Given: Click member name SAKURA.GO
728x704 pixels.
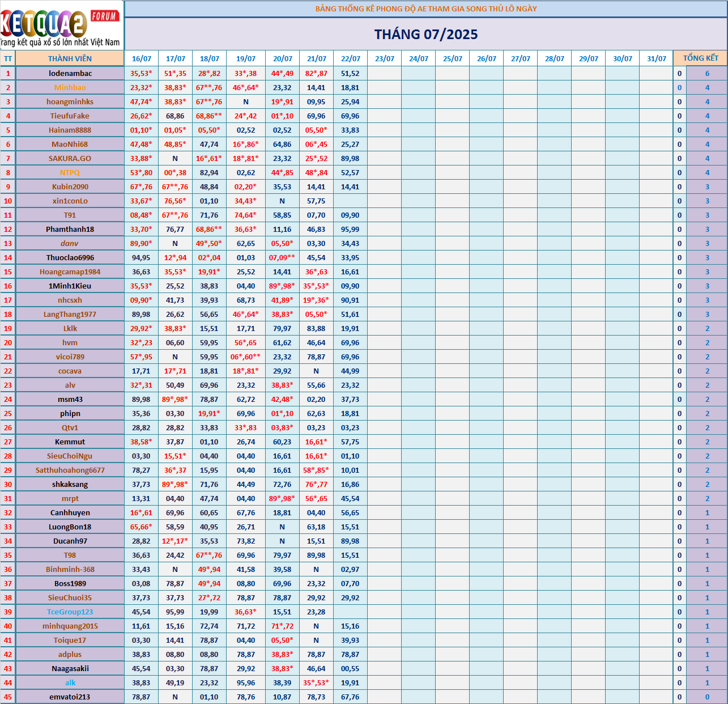Looking at the screenshot, I should pos(70,158).
